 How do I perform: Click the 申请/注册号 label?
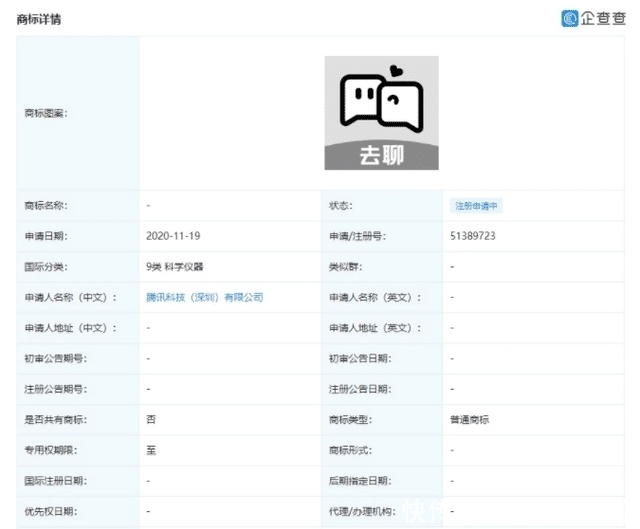click(x=358, y=236)
